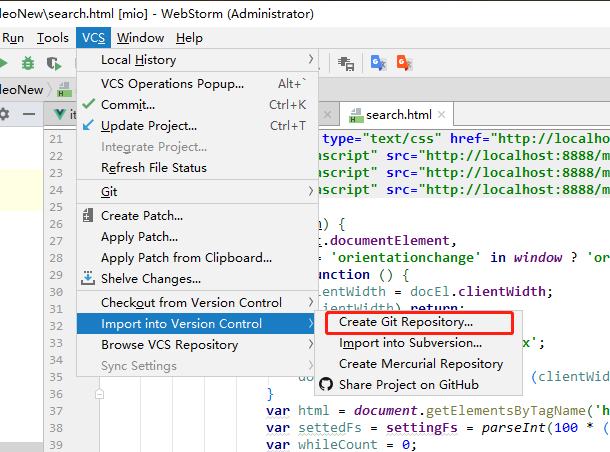Hide the project panel with minus icon
The image size is (610, 452).
tap(29, 114)
